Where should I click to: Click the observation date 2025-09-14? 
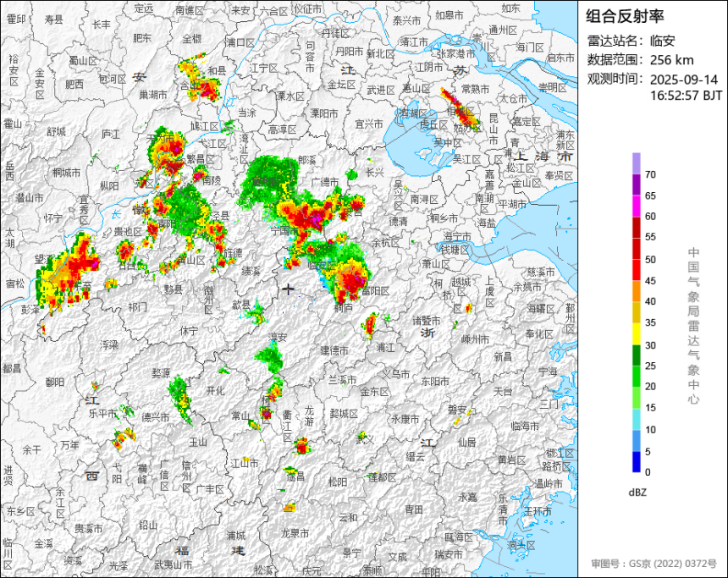pyautogui.click(x=684, y=80)
